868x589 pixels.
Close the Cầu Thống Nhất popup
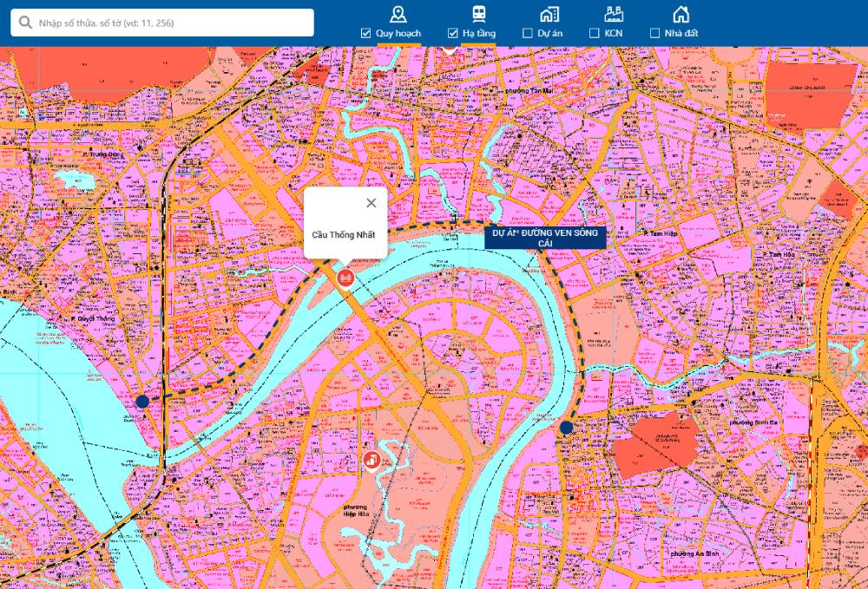372,203
